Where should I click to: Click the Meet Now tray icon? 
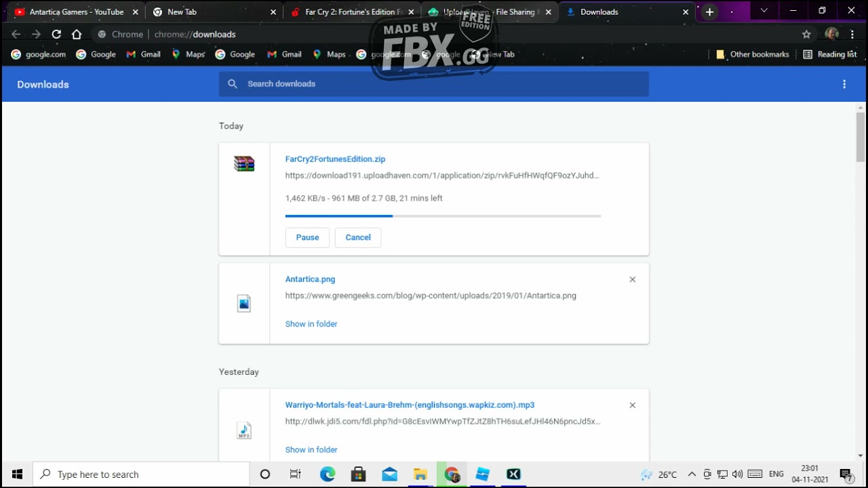coord(707,474)
